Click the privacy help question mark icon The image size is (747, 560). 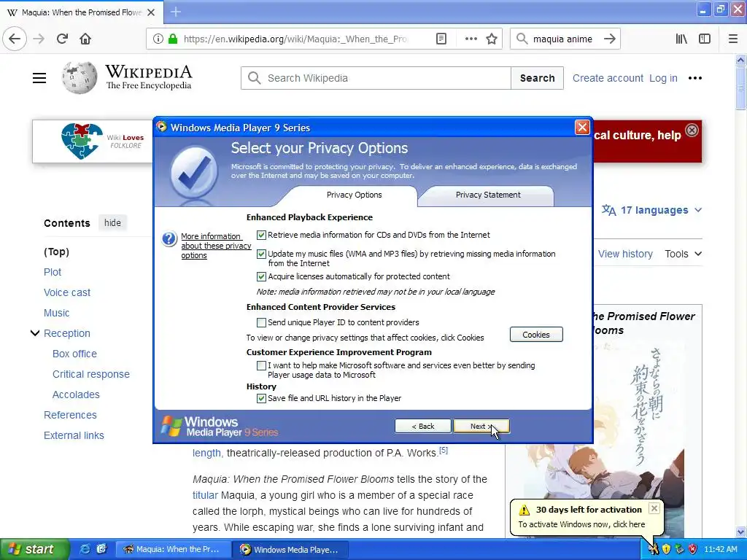point(169,238)
